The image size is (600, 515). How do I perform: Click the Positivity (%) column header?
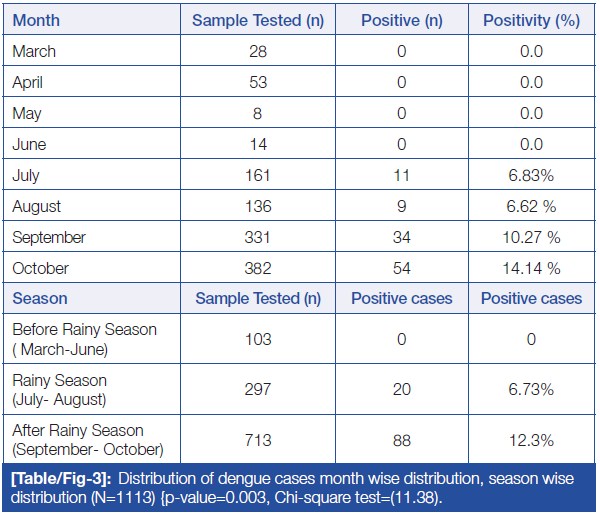(531, 20)
